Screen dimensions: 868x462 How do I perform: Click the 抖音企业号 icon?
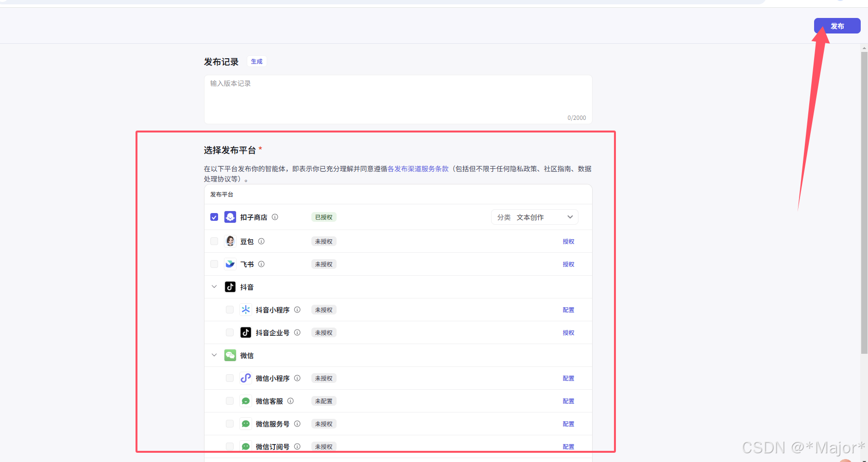pos(246,332)
